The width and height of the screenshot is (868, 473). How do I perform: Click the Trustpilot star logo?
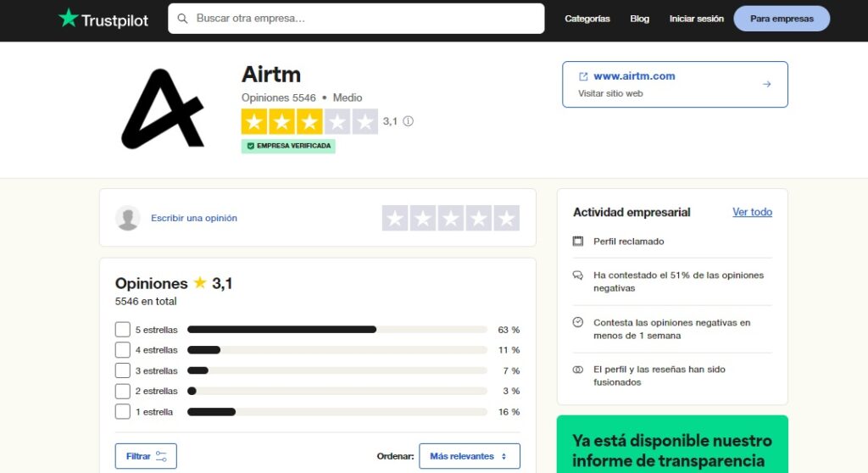click(x=68, y=19)
